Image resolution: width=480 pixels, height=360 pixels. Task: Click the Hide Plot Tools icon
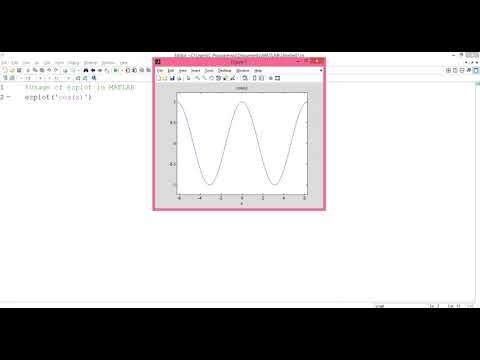(x=271, y=78)
